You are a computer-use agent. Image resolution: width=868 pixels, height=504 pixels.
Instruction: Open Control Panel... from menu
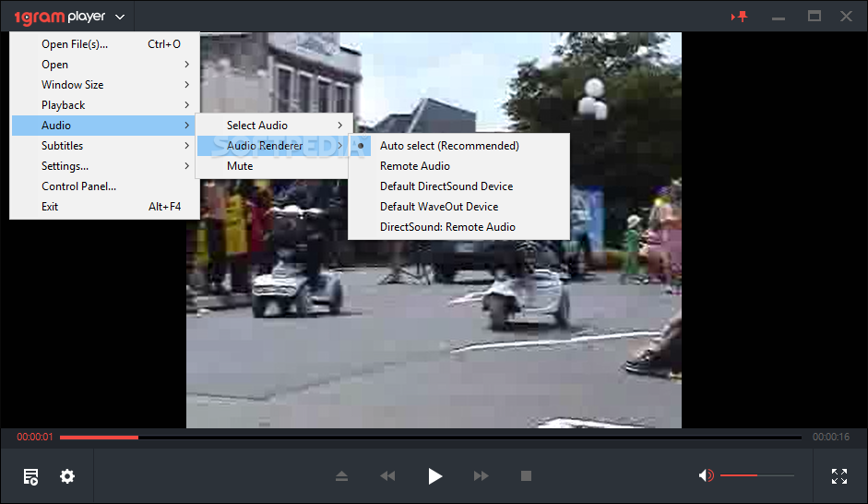pos(104,186)
